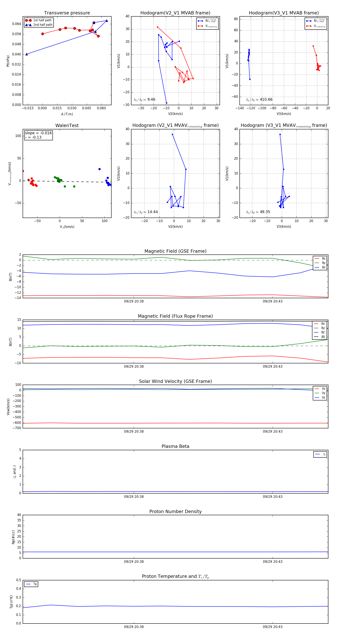Select the "2nd half path" legend entry
The height and width of the screenshot is (644, 351).
click(x=39, y=25)
